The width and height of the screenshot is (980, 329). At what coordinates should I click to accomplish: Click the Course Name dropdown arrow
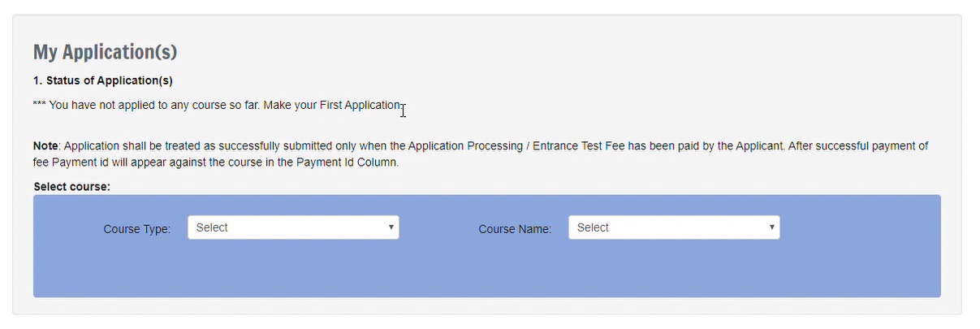coord(771,227)
